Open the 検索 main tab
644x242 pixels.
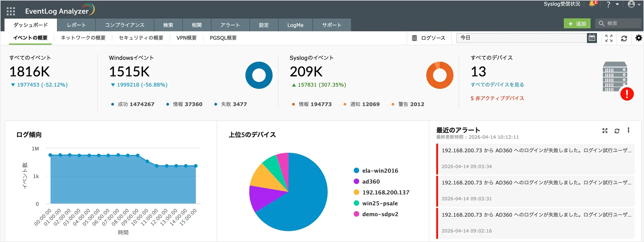coord(168,25)
